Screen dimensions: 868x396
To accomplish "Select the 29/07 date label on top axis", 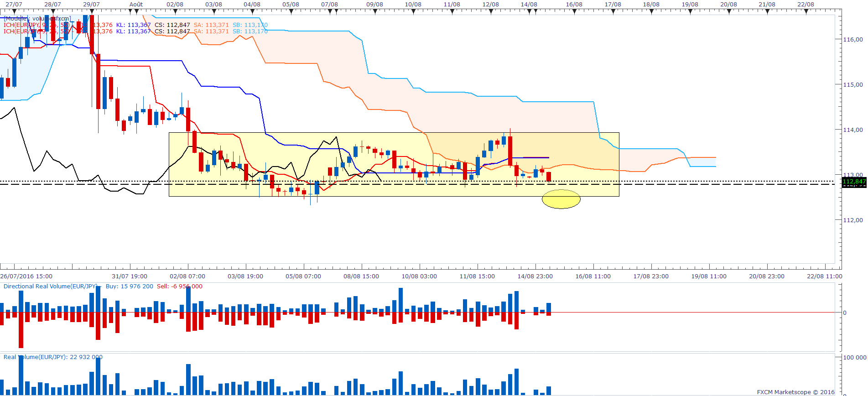I will coord(92,5).
